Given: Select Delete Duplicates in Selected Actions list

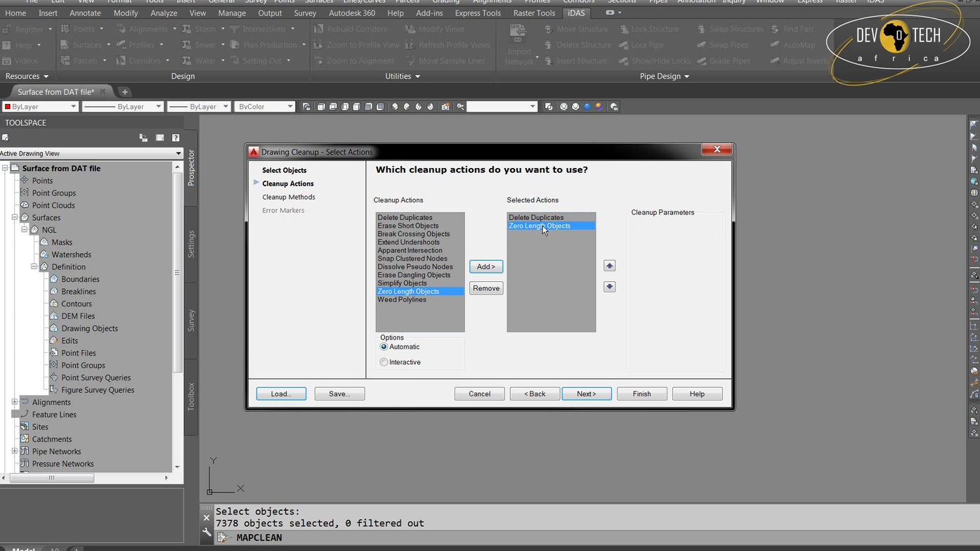Looking at the screenshot, I should [x=536, y=218].
